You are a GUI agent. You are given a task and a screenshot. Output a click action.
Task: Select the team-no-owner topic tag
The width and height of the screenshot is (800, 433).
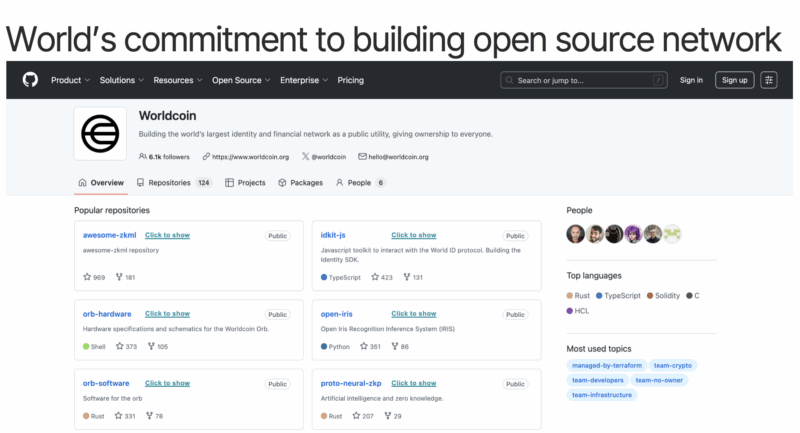(659, 380)
